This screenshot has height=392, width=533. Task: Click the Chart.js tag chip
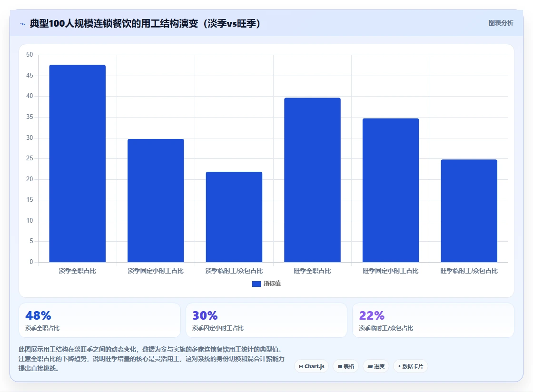click(x=311, y=366)
